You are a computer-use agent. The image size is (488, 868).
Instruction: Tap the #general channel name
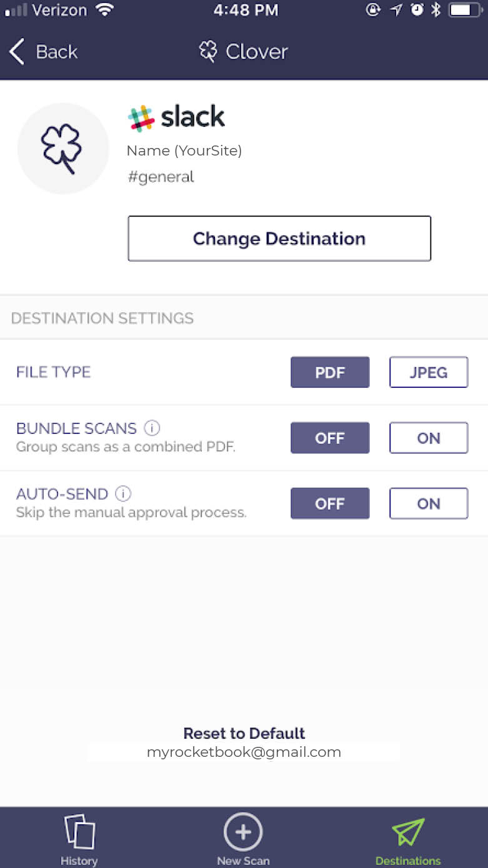click(161, 177)
